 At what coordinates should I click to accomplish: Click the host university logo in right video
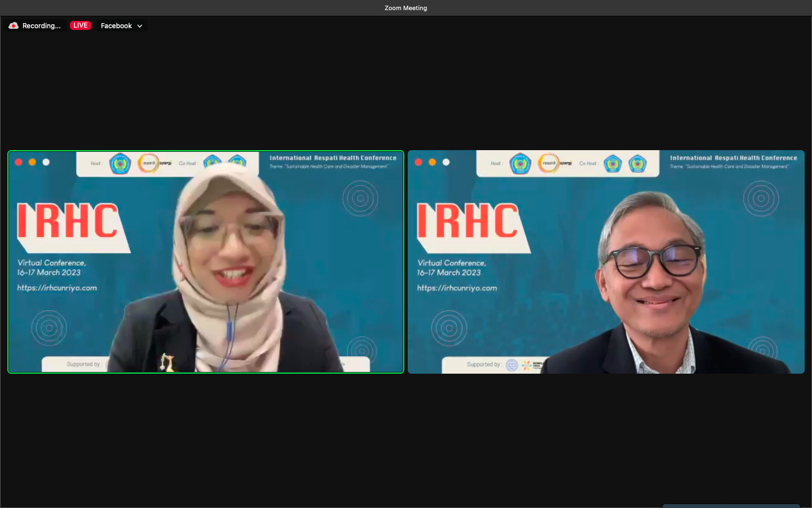520,164
